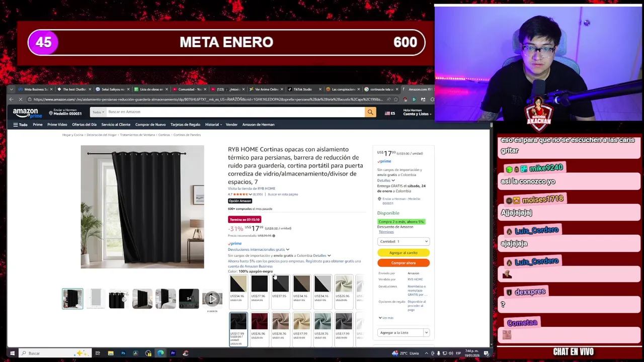Viewport: 644px width, 362px height.
Task: Open the Términos link
Action: coord(386,232)
